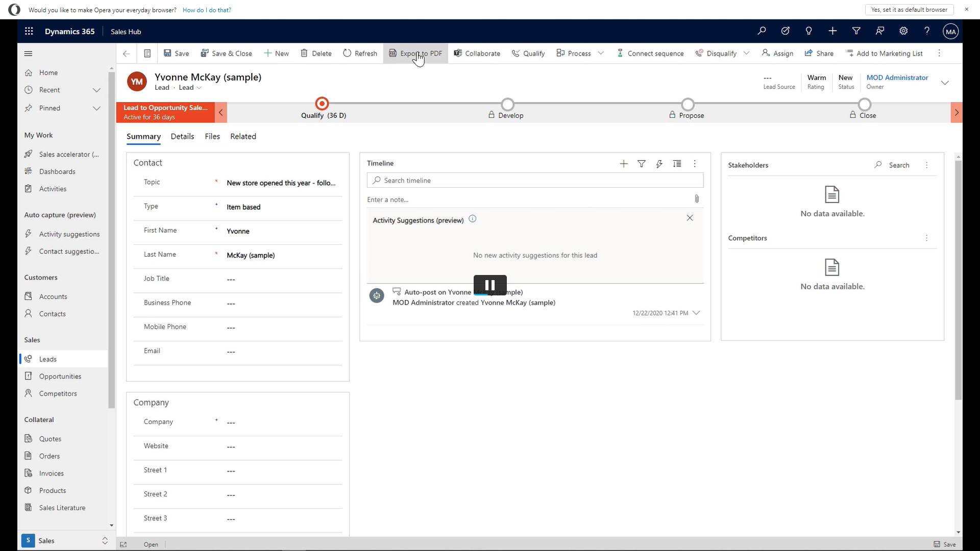
Task: Expand the Process dropdown arrow
Action: (601, 54)
